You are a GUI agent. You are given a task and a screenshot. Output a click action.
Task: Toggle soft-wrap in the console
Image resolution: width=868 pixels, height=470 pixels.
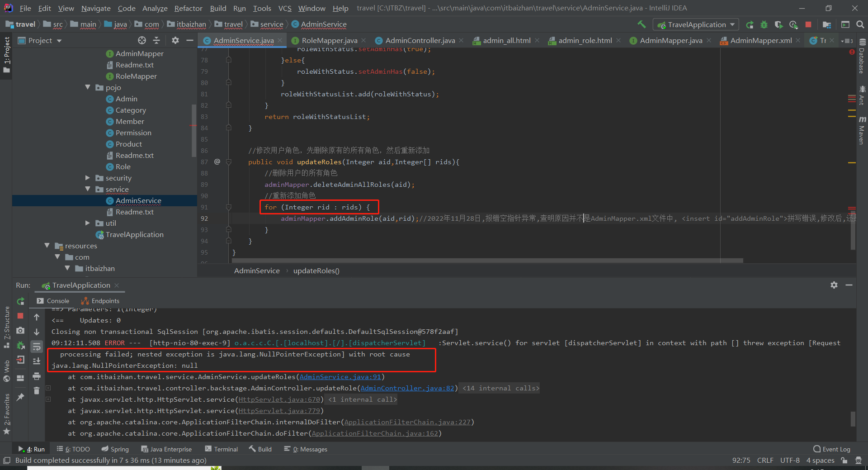coord(37,347)
